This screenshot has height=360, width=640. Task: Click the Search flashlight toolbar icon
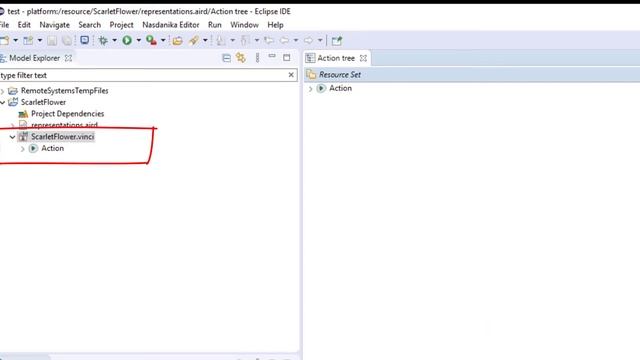193,40
